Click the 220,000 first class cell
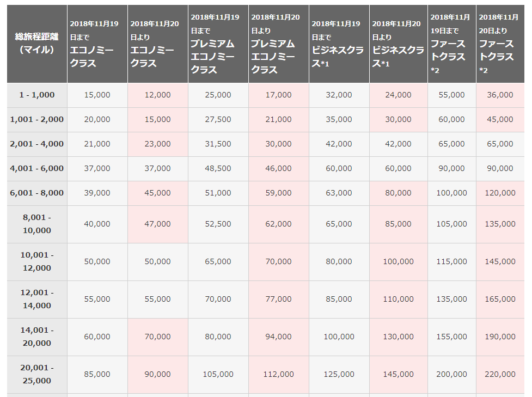This screenshot has height=397, width=532. (x=500, y=374)
